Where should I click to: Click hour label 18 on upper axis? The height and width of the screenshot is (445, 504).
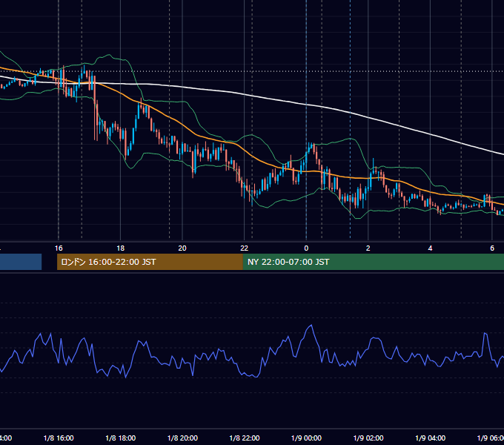[121, 248]
